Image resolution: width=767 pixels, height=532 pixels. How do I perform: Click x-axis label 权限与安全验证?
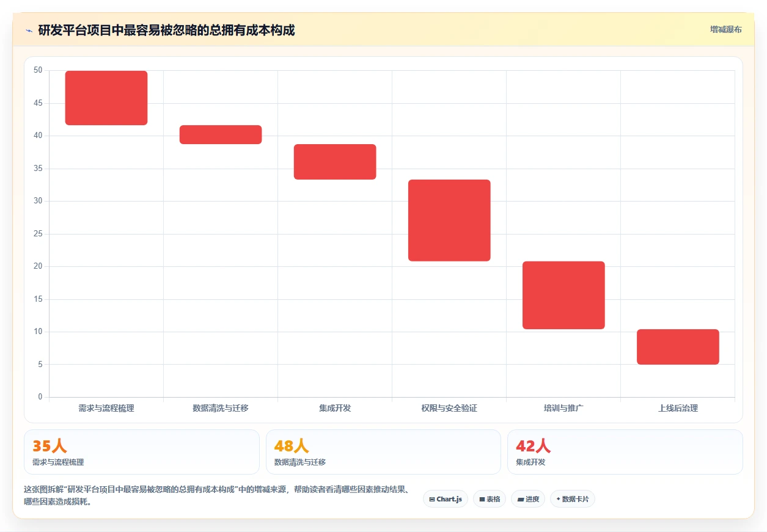coord(449,408)
